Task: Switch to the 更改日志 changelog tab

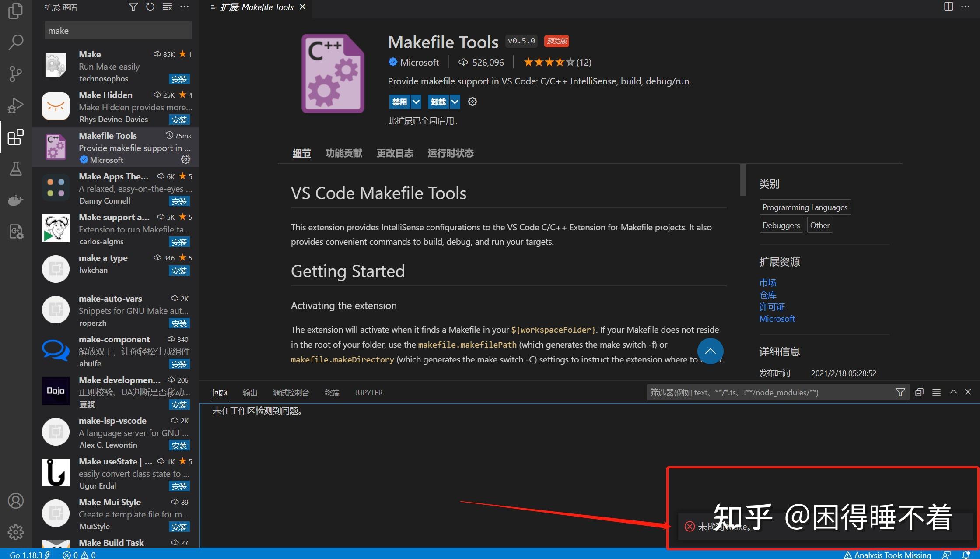Action: click(395, 153)
